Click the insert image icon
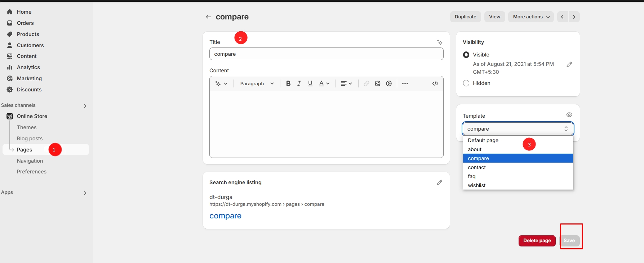This screenshot has height=263, width=644. pyautogui.click(x=377, y=83)
